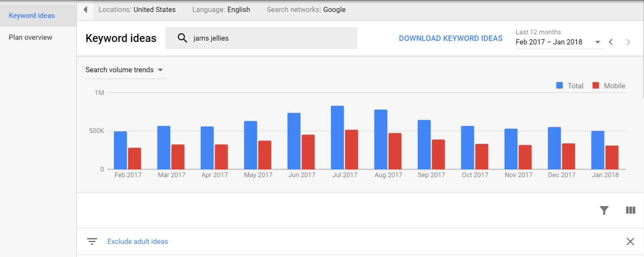
Task: Click the filter lines icon beside Exclude adult ideas
Action: point(92,241)
